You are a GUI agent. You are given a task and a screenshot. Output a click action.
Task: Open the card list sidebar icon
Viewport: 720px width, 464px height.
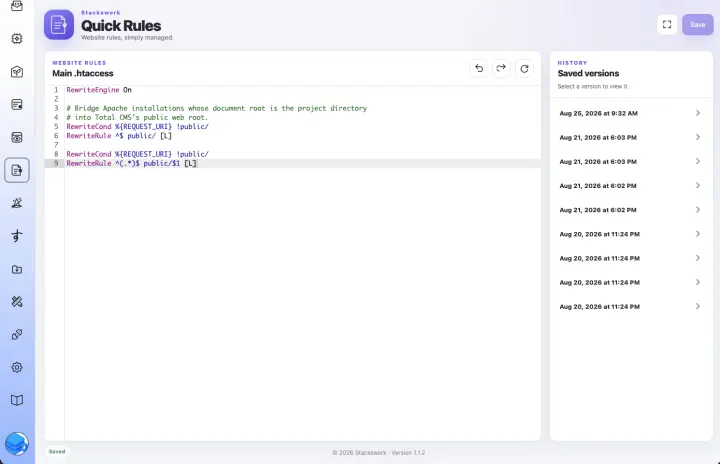coord(17,105)
